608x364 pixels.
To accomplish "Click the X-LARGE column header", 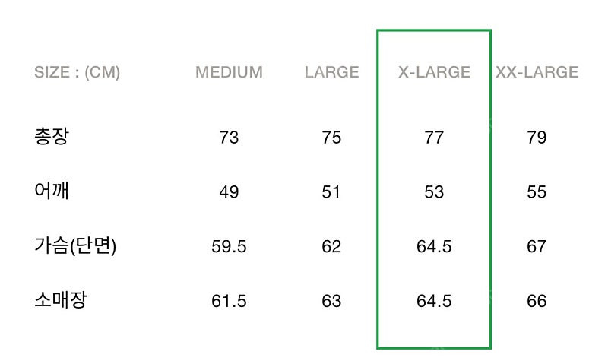I will (434, 73).
